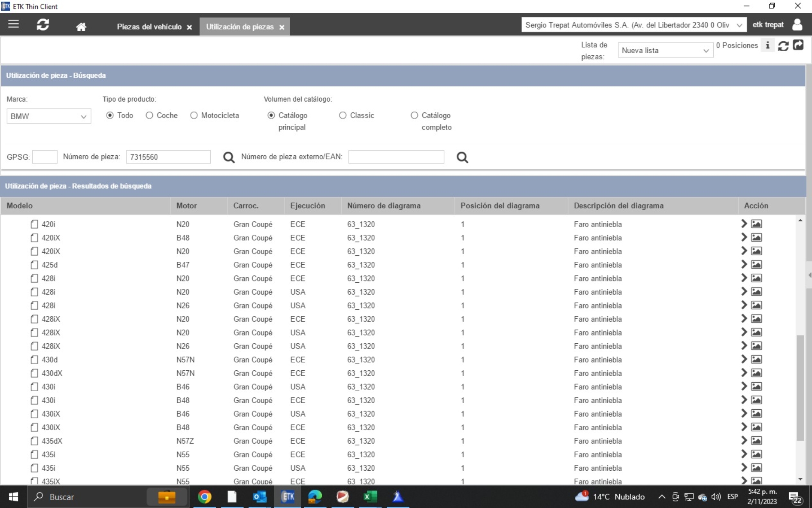The height and width of the screenshot is (508, 812).
Task: Click arrow action for 430dX row
Action: tap(744, 373)
